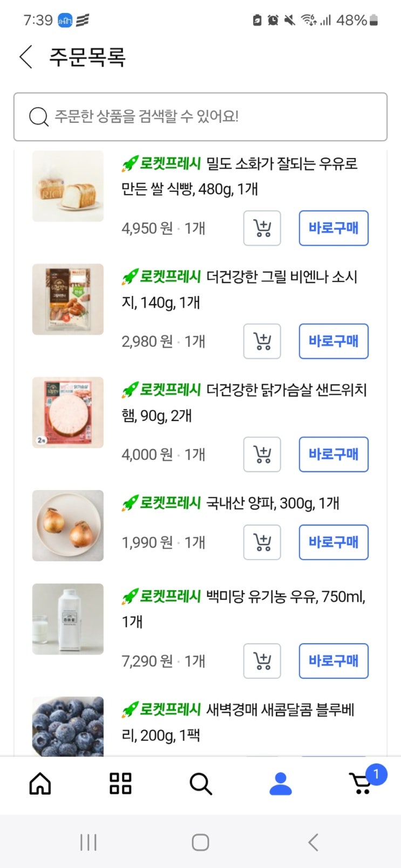Go back using the header back arrow
This screenshot has height=868, width=401.
coord(26,57)
